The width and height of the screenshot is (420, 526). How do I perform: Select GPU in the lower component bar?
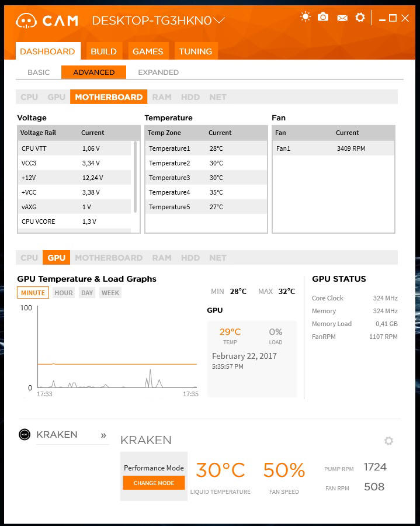(x=56, y=258)
